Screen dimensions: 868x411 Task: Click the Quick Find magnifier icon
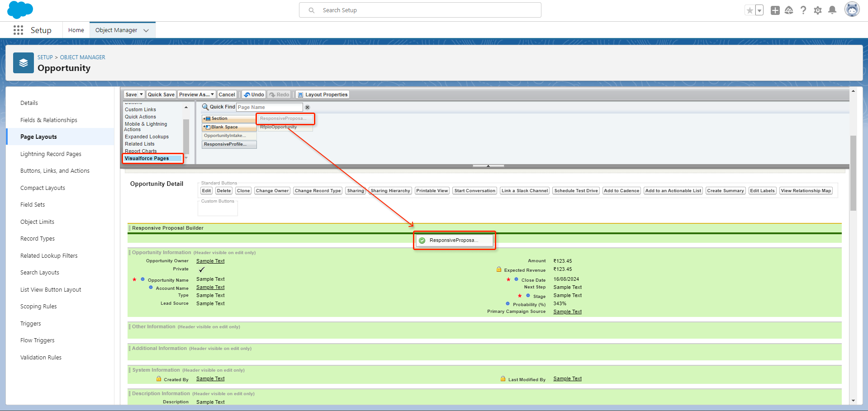[205, 107]
